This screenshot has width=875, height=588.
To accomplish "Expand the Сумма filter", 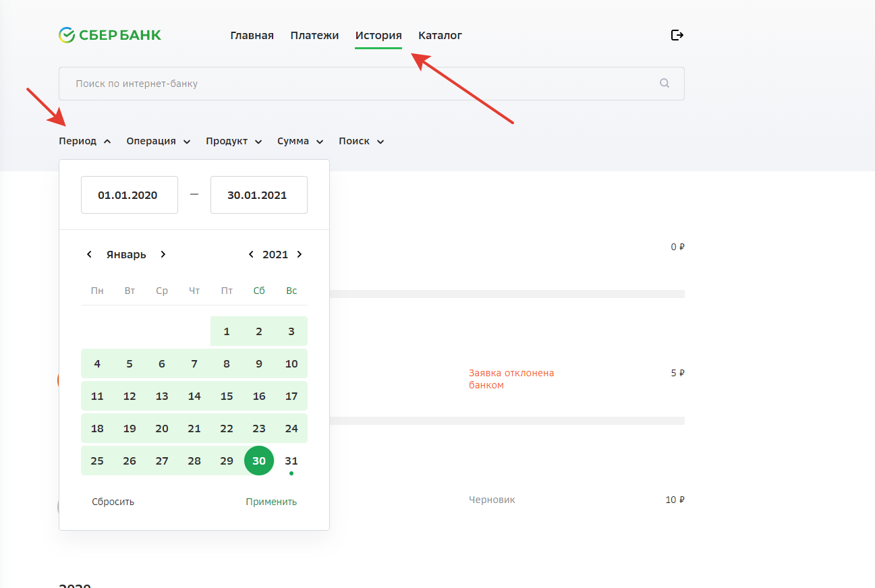I will [x=300, y=141].
